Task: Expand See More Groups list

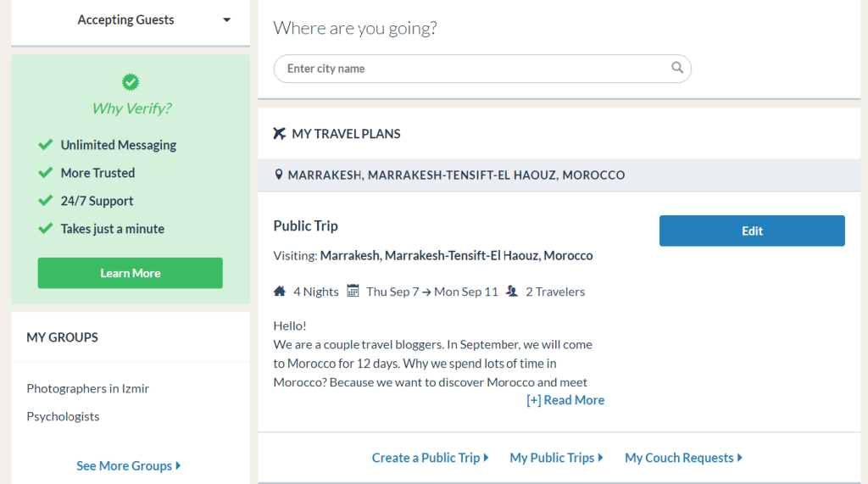Action: [128, 465]
